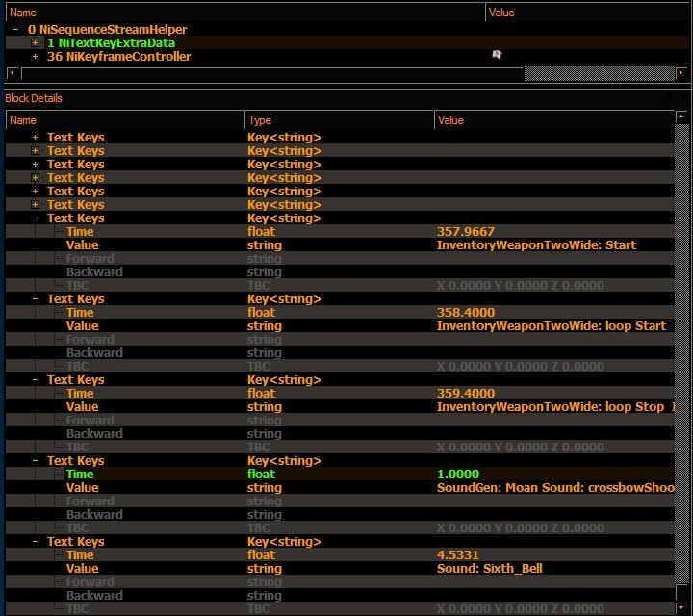This screenshot has width=693, height=616.
Task: Select value 'InventoryWeaponTwoWide: loop Start'
Action: pyautogui.click(x=552, y=326)
